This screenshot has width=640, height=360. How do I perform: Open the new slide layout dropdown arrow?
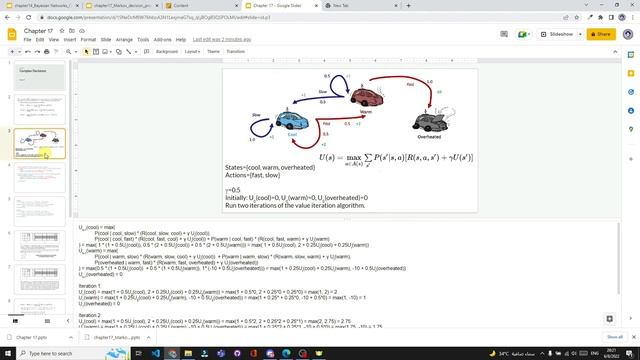pos(19,52)
